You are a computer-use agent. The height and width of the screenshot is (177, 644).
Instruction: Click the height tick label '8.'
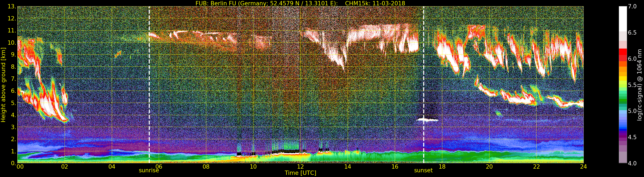pyautogui.click(x=14, y=67)
